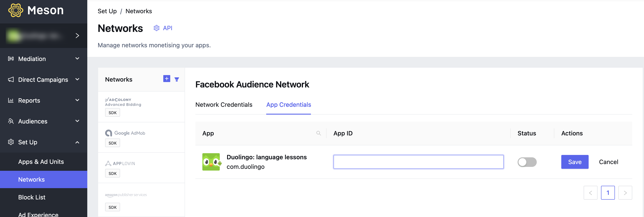This screenshot has width=644, height=217.
Task: Expand the Direct Campaigns chevron
Action: coord(77,79)
